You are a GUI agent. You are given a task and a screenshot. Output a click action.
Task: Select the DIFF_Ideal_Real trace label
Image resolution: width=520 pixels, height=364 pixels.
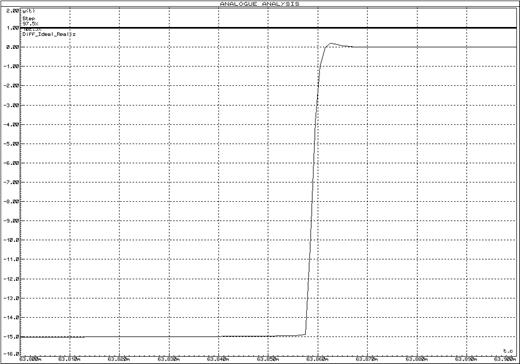(49, 34)
